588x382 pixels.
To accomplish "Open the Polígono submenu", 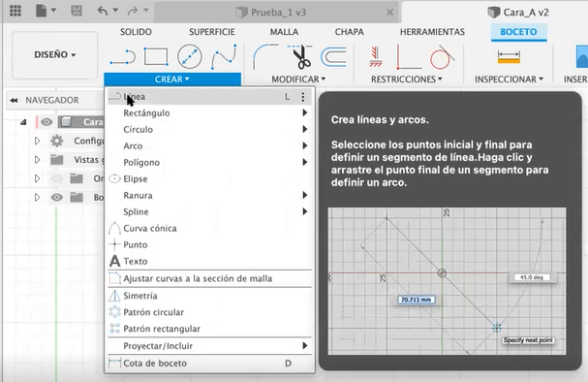I will (210, 163).
